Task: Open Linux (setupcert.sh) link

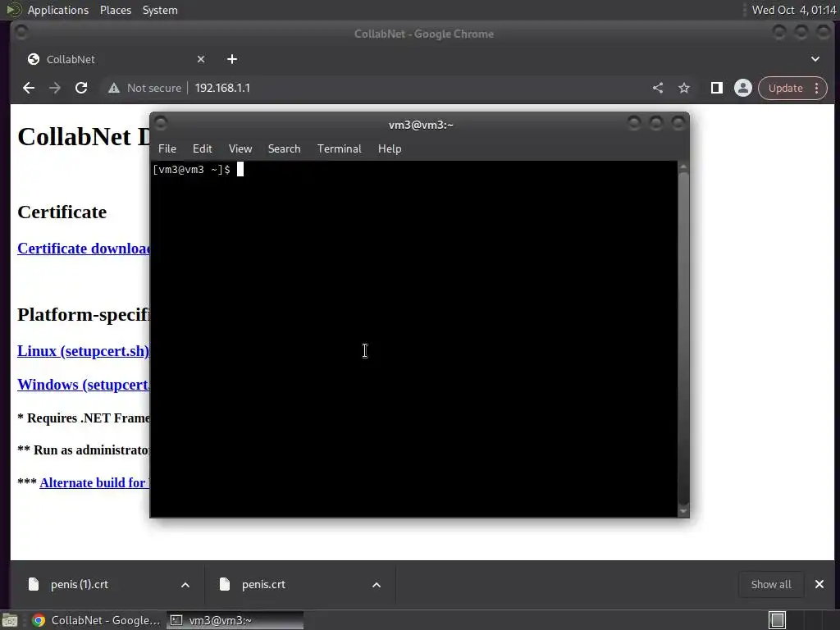Action: point(84,351)
